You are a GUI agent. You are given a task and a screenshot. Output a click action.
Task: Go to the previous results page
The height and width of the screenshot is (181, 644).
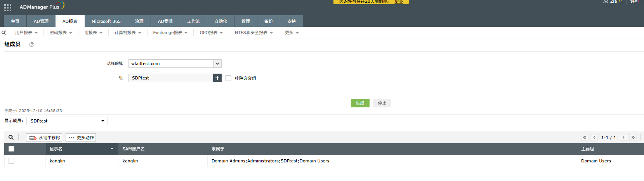[594, 137]
